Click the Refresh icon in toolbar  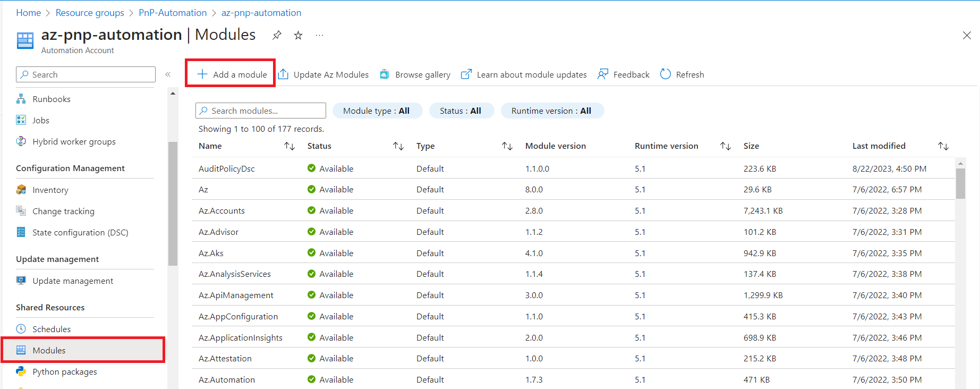click(666, 74)
